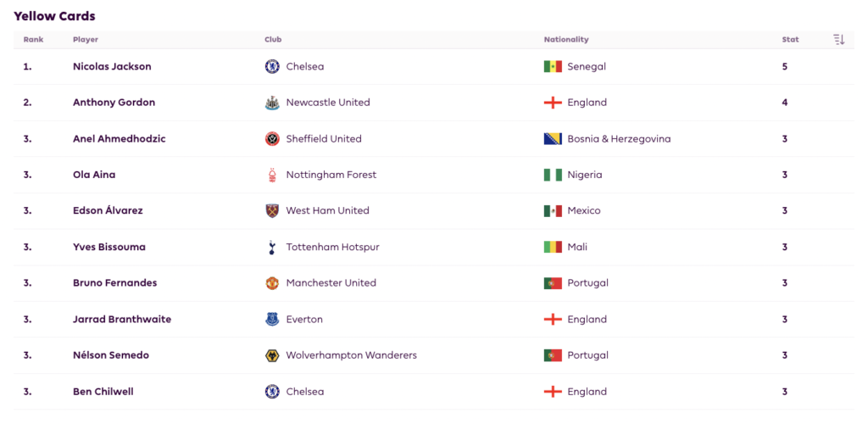Click the Wolverhampton Wanderers crest icon
The image size is (868, 424).
[x=272, y=355]
